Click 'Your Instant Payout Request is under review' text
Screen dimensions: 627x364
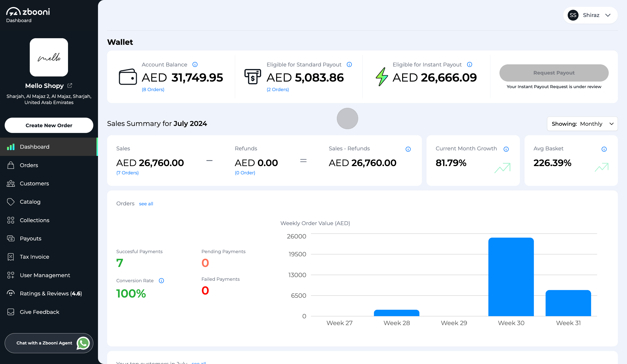(554, 86)
